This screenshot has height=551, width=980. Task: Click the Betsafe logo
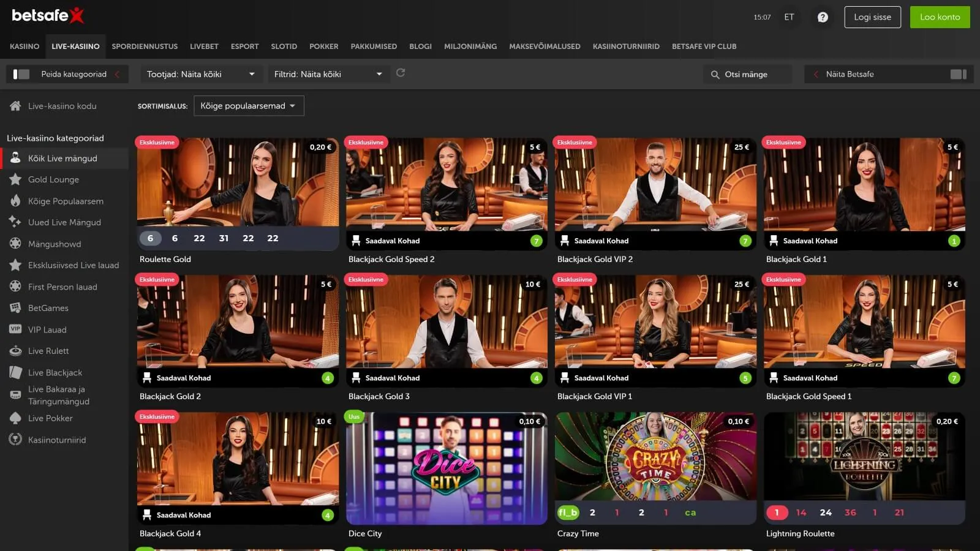[x=48, y=15]
